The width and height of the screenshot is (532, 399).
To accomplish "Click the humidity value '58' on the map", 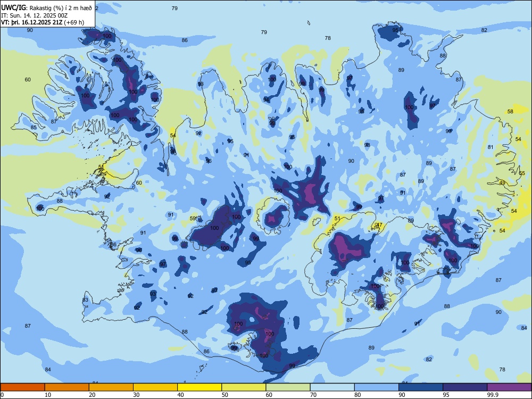I will point(510,111).
